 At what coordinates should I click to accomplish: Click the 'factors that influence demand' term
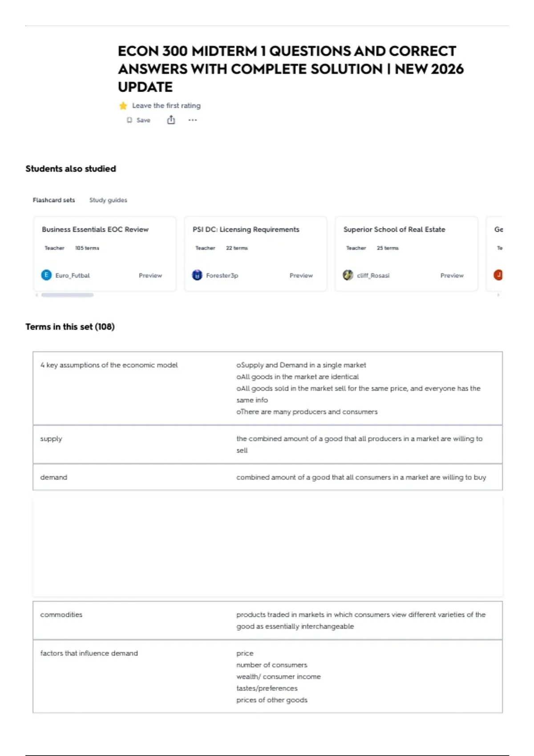click(x=89, y=653)
